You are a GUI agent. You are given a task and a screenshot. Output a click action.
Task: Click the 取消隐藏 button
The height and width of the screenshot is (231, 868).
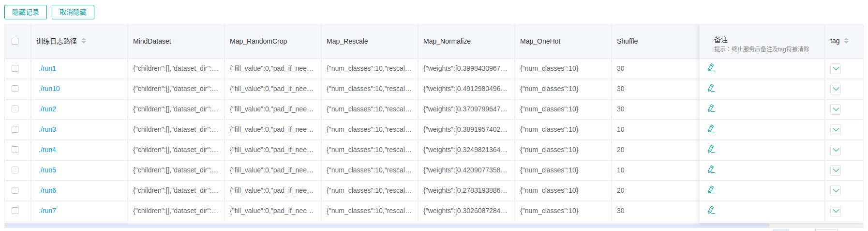tap(73, 12)
